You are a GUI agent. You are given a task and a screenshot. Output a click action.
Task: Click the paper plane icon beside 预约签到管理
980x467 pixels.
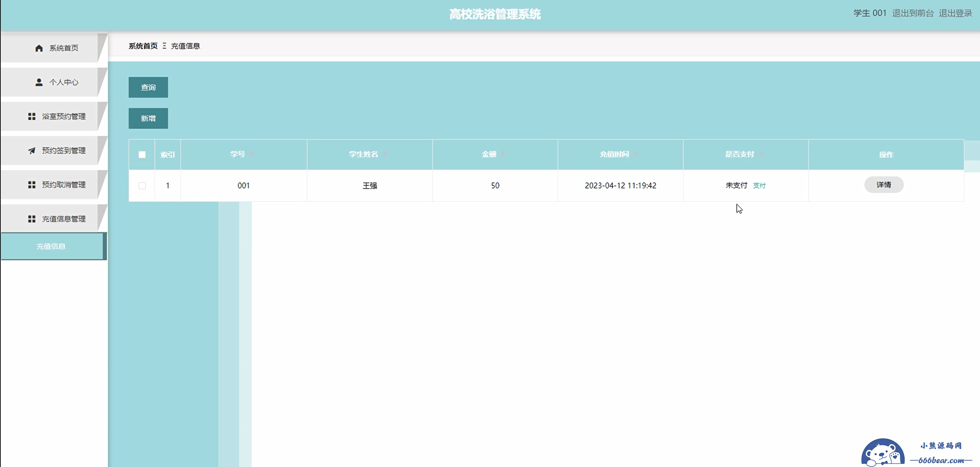(x=32, y=151)
